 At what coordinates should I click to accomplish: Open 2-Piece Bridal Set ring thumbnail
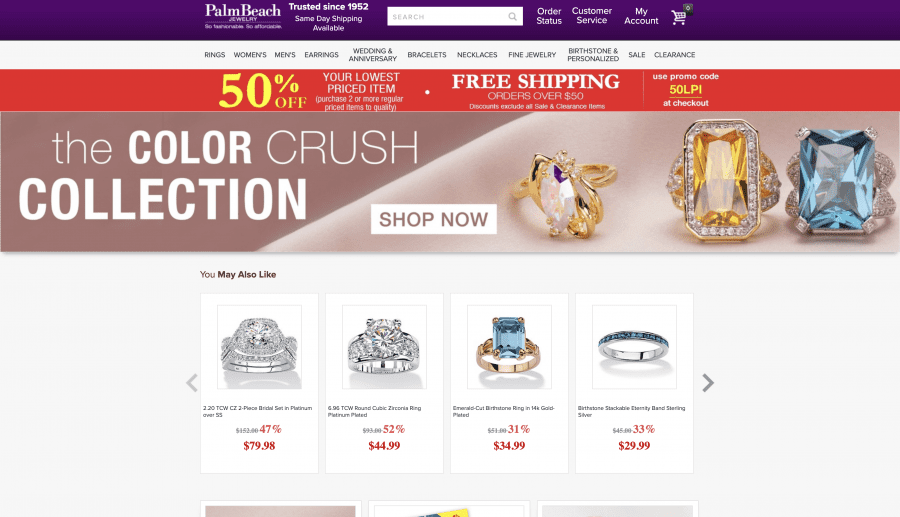pyautogui.click(x=259, y=347)
